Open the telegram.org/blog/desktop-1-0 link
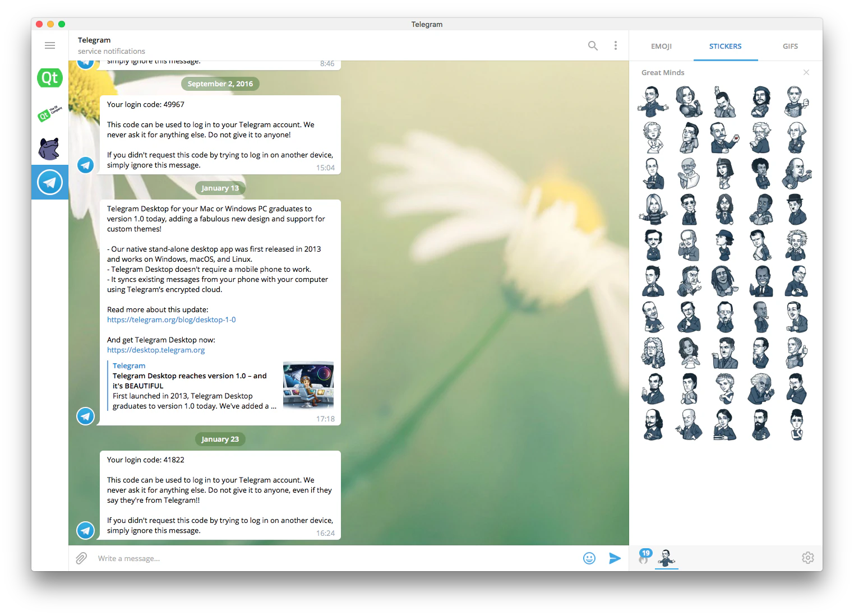 (172, 319)
